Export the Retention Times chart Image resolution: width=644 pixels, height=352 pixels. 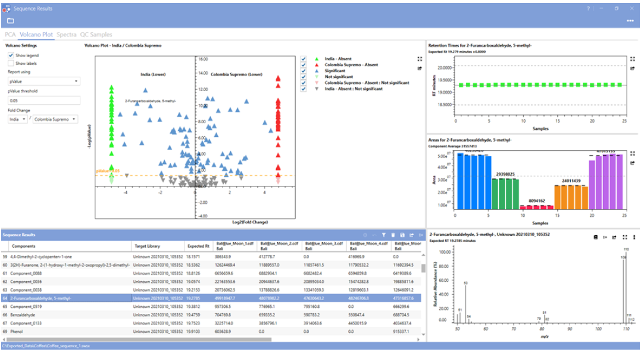tap(633, 68)
